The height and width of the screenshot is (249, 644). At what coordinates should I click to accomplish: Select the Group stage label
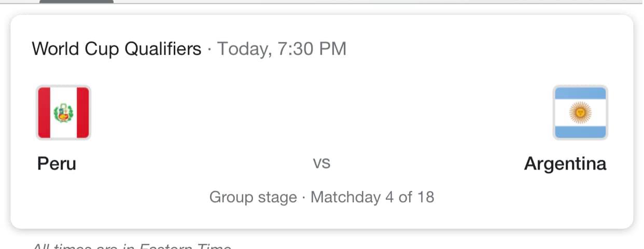pyautogui.click(x=253, y=197)
